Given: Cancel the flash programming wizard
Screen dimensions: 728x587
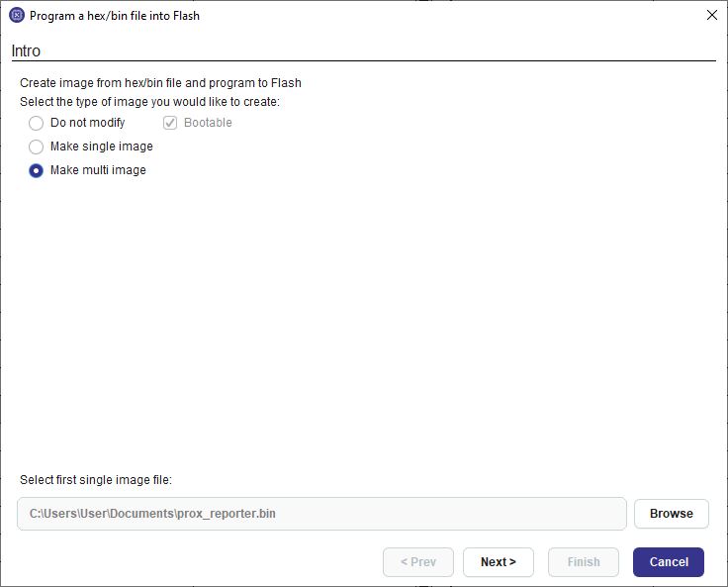Looking at the screenshot, I should click(668, 562).
